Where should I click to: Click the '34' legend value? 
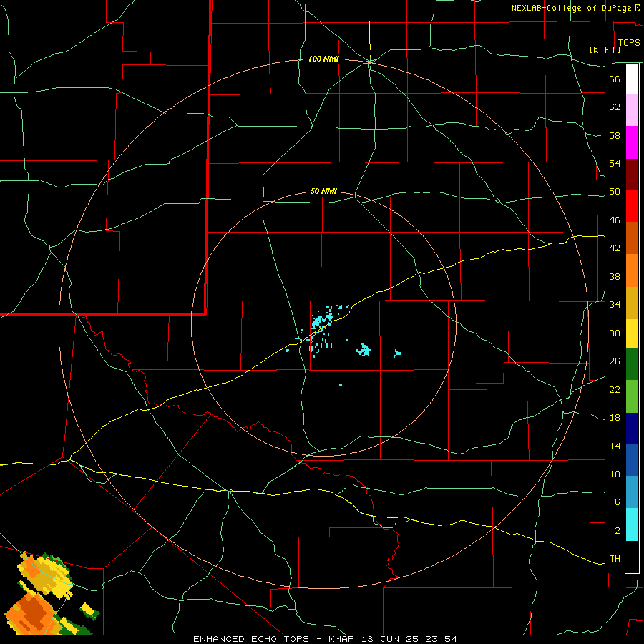[615, 304]
